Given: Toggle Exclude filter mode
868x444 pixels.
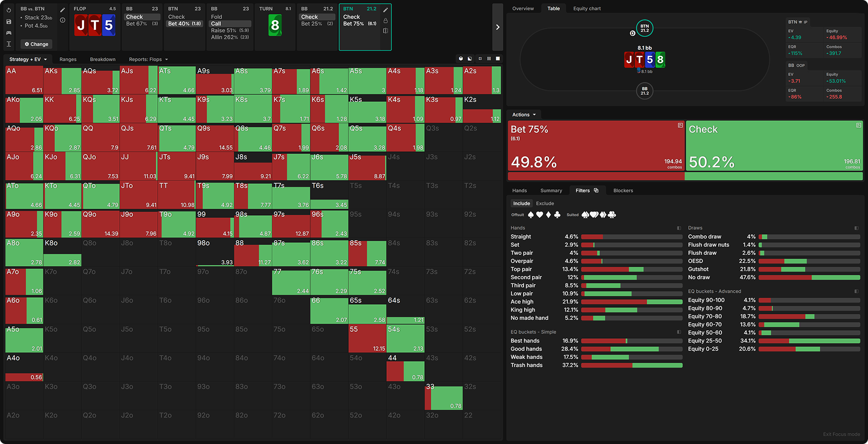Looking at the screenshot, I should click(x=545, y=203).
